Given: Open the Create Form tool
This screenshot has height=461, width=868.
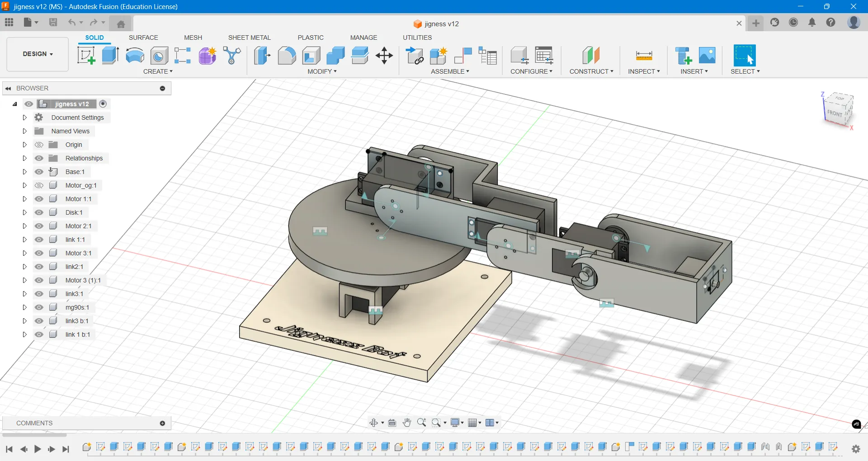Looking at the screenshot, I should [x=208, y=56].
